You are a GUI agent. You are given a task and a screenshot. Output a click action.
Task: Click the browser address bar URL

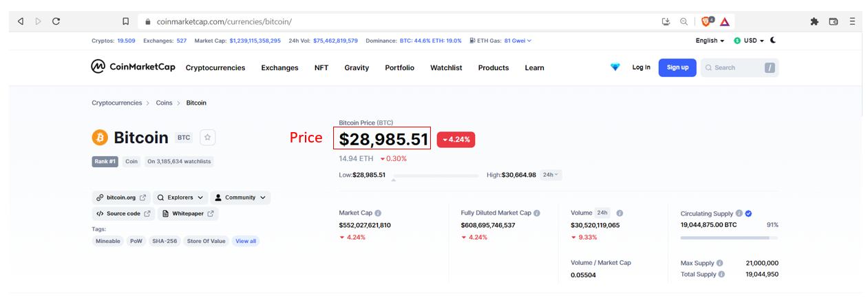[224, 21]
